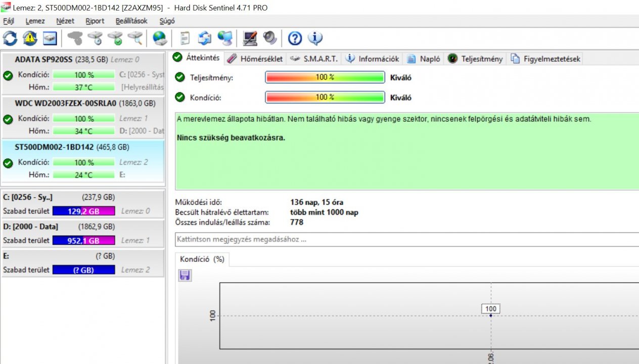Click green check icon beside ADATA SP920SS
Screen dimensions: 639x364
tap(8, 75)
